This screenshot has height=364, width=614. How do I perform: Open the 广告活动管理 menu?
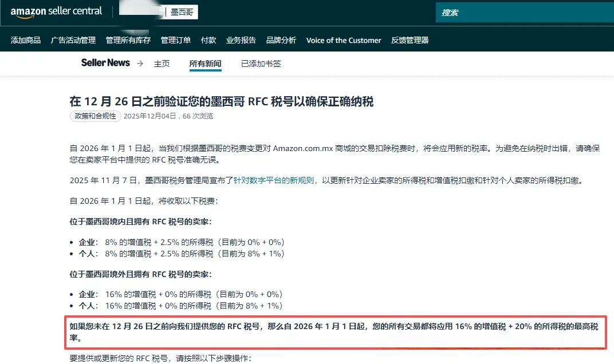[73, 40]
